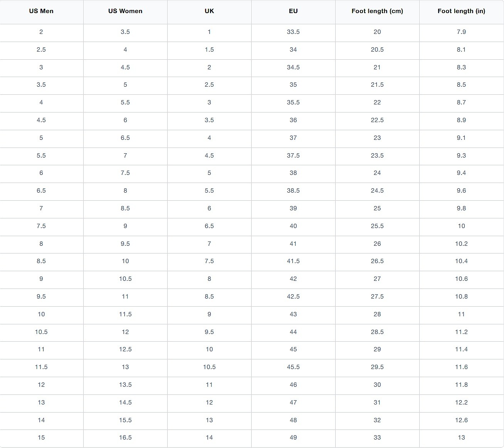Select the 9.8 inch foot length cell
Screen dimensions: 504x448
[x=462, y=208]
